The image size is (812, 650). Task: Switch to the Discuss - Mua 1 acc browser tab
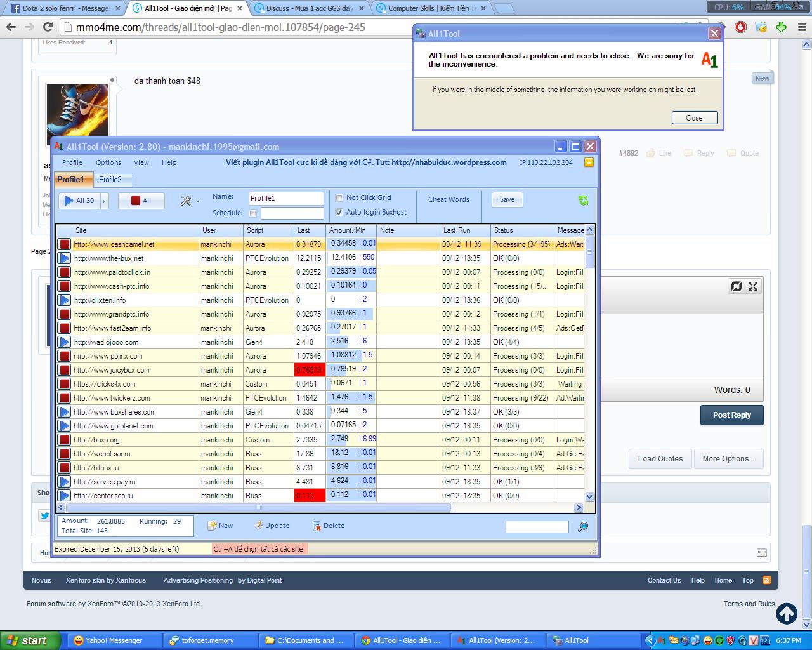click(x=310, y=8)
